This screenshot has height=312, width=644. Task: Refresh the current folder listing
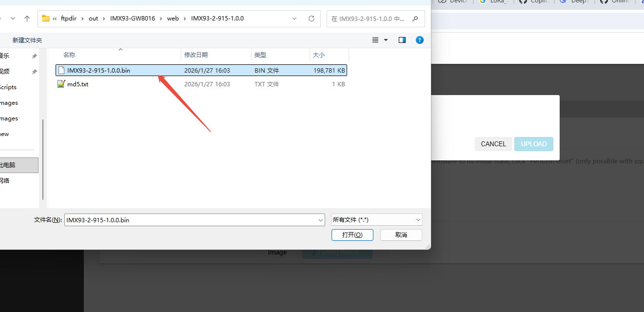tap(312, 19)
